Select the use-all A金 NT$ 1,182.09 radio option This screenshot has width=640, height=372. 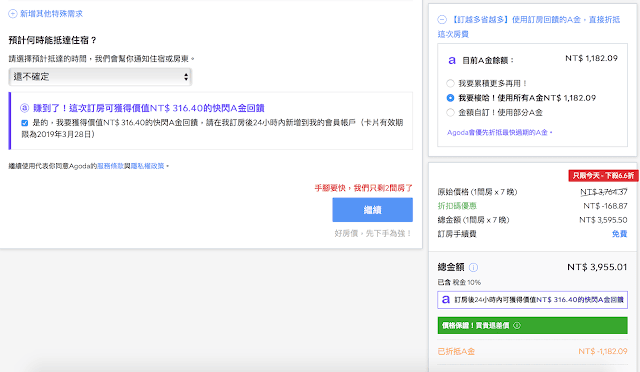(x=450, y=98)
